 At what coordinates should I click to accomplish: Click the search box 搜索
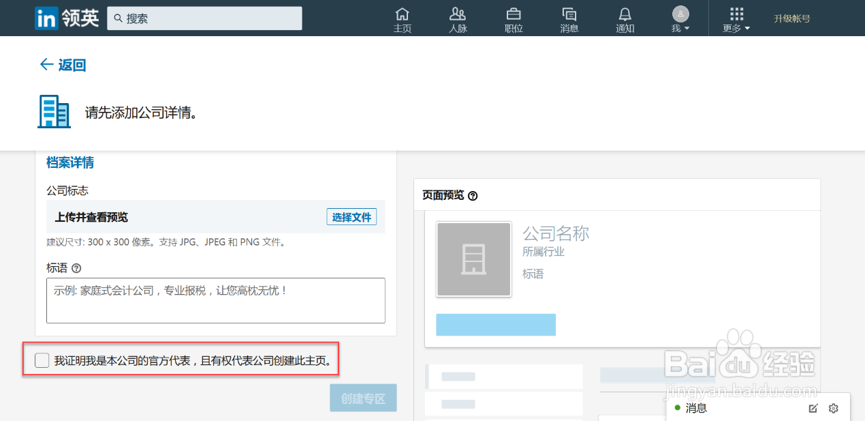click(x=204, y=18)
